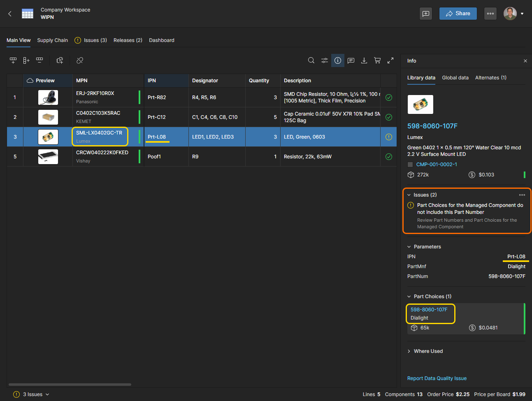
Task: Open the comments icon in the BOM toolbar
Action: click(351, 60)
